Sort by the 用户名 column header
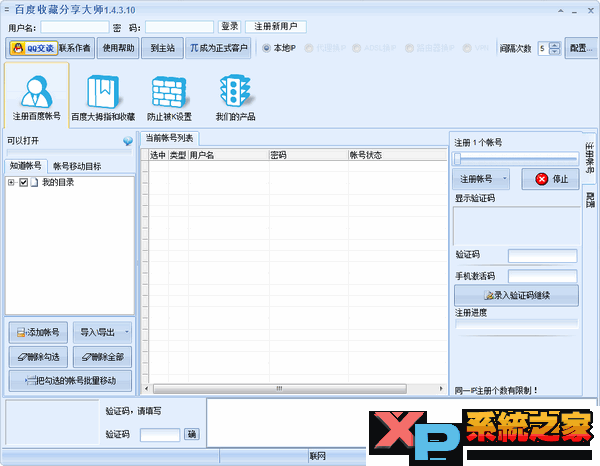600x466 pixels. click(x=228, y=155)
